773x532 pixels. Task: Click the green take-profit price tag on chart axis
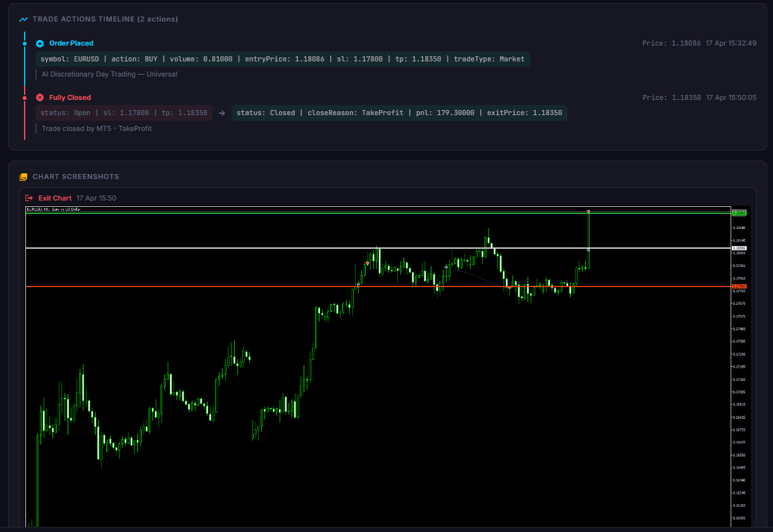click(739, 213)
